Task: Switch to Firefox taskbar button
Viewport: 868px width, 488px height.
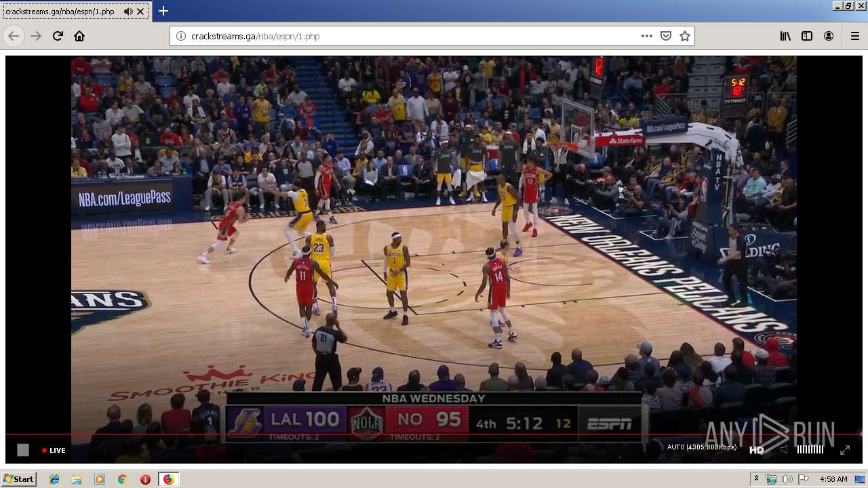Action: (168, 479)
